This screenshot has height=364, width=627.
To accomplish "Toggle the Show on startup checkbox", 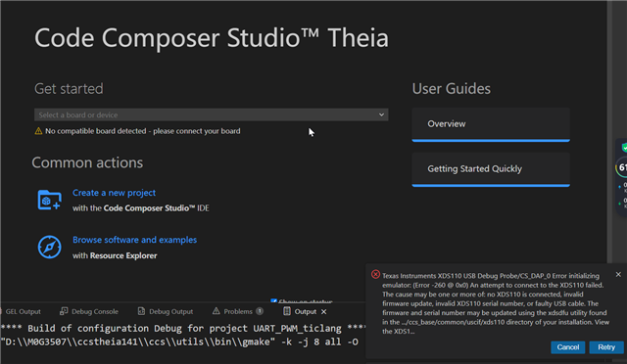I will (x=273, y=300).
